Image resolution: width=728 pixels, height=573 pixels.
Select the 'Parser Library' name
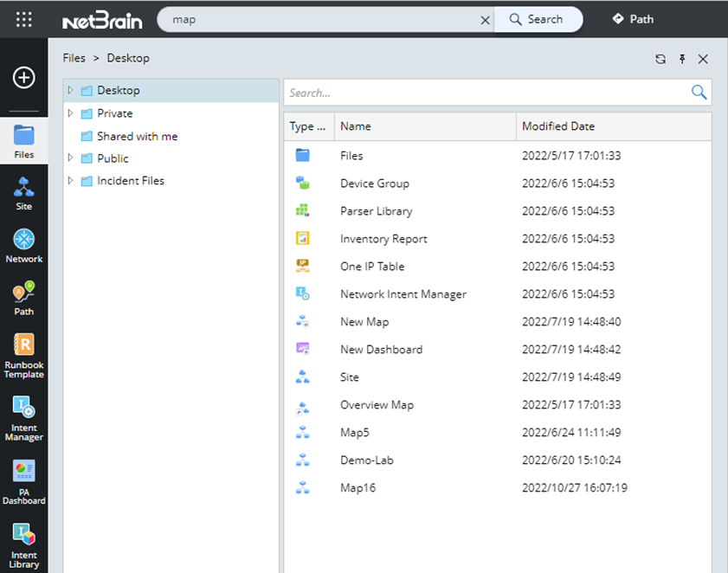click(x=376, y=211)
